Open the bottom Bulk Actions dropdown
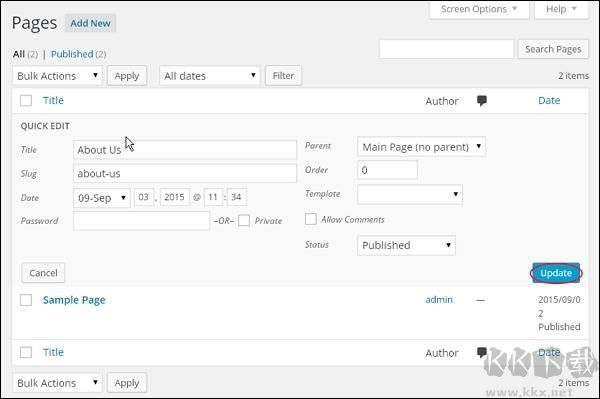This screenshot has height=399, width=600. pos(57,383)
